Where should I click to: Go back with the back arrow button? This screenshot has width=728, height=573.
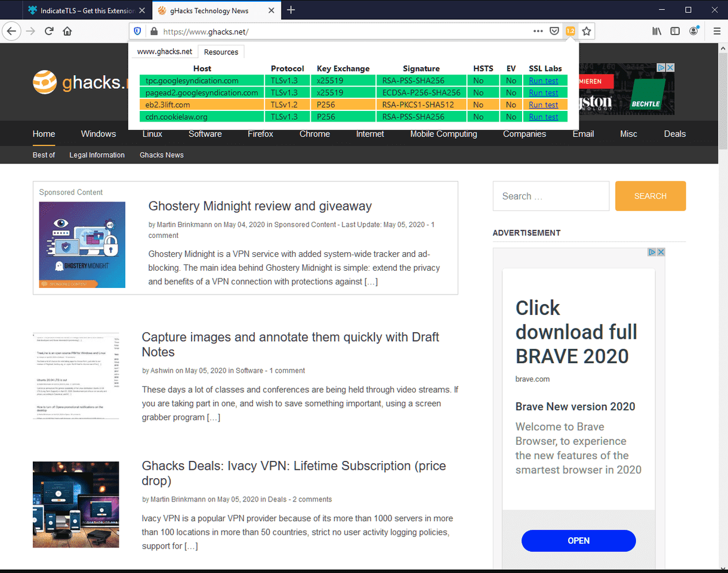click(x=12, y=31)
